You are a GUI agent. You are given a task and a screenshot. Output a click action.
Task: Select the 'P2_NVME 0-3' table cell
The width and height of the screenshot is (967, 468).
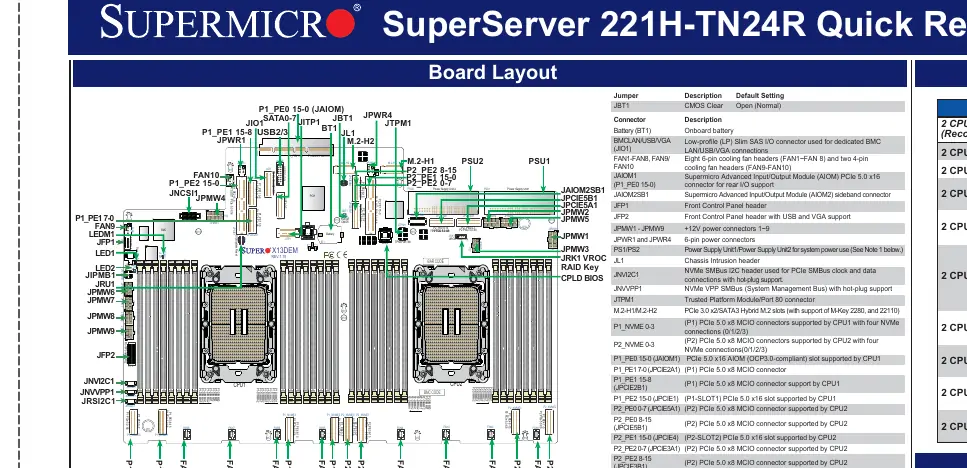coord(633,344)
